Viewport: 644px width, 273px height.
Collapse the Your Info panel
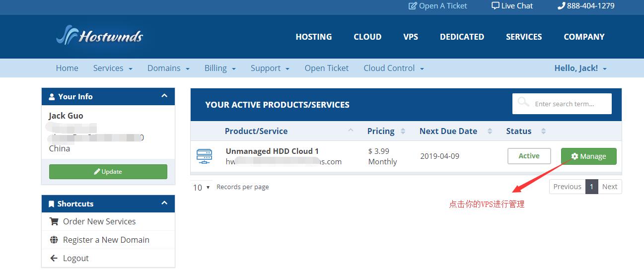[x=164, y=96]
